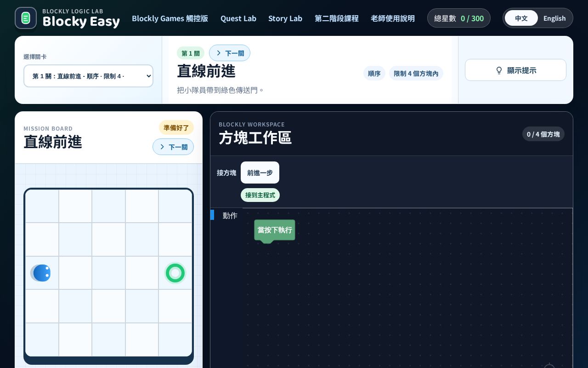The height and width of the screenshot is (368, 588).
Task: Click 下一關 in the Mission Board panel
Action: 173,147
